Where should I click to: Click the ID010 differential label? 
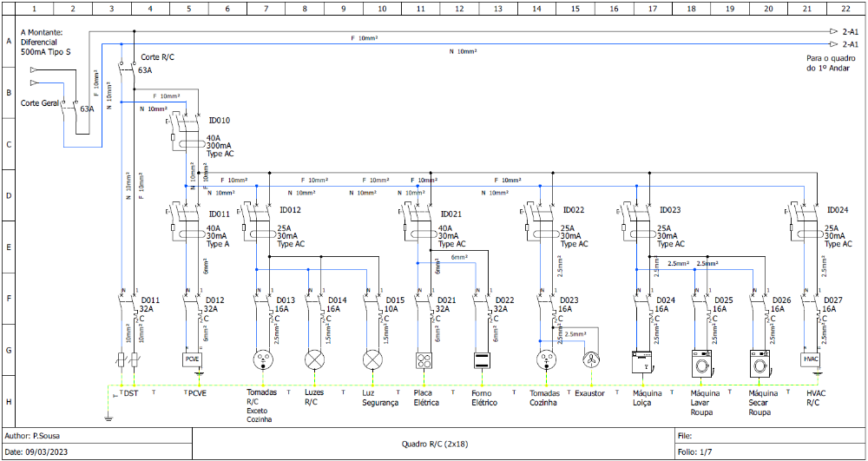point(220,121)
